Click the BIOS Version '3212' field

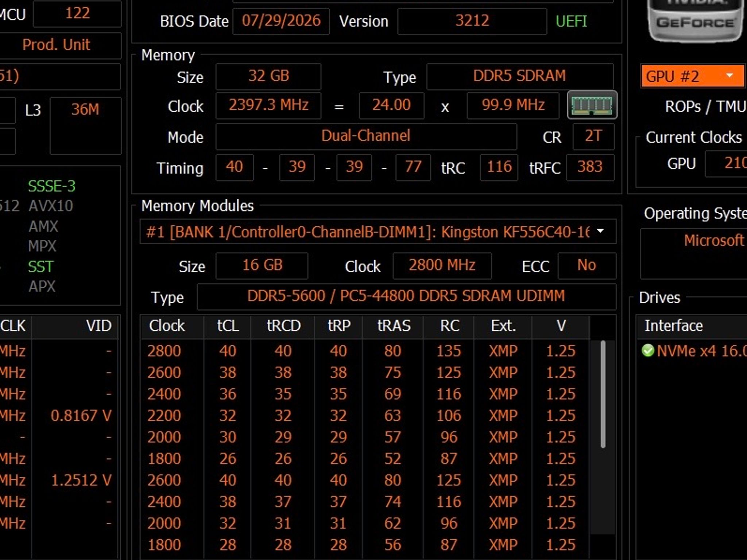click(x=472, y=21)
